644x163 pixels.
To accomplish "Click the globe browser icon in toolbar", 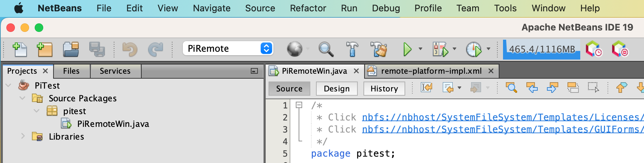I will (x=294, y=49).
